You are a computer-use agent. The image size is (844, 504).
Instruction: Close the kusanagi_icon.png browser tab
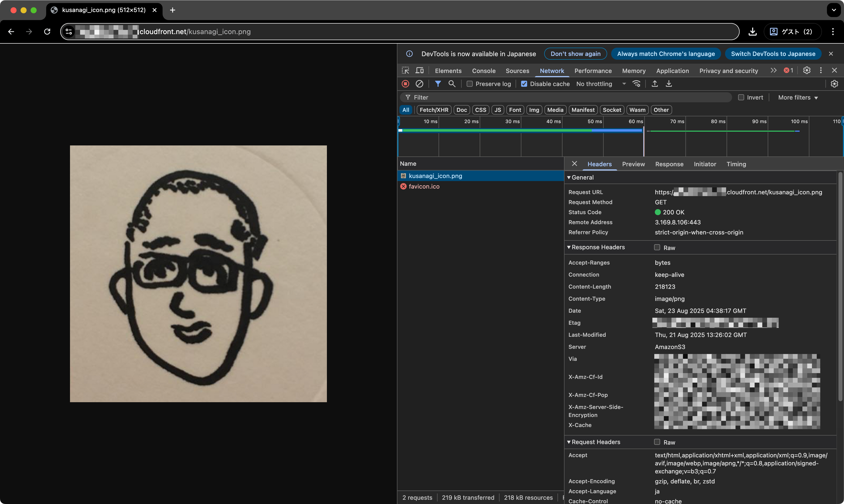(155, 10)
